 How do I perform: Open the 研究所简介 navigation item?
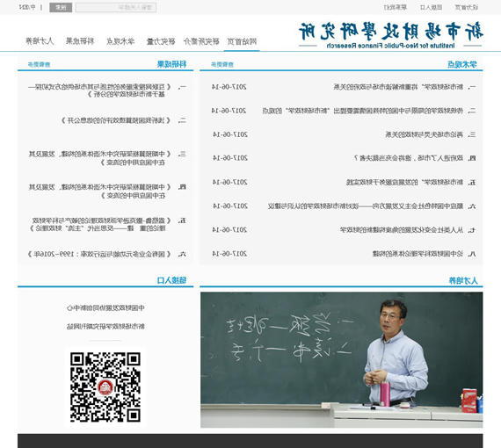point(201,41)
